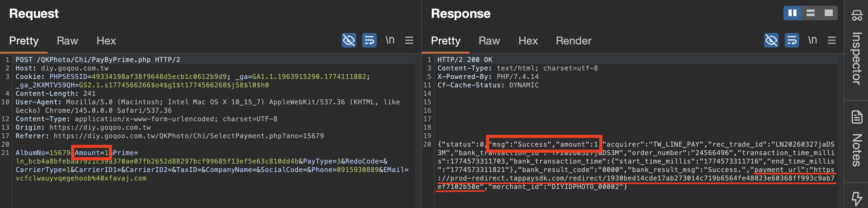Screen dimensions: 868x208
Task: Click the User-Agent header line
Action: pyautogui.click(x=208, y=106)
